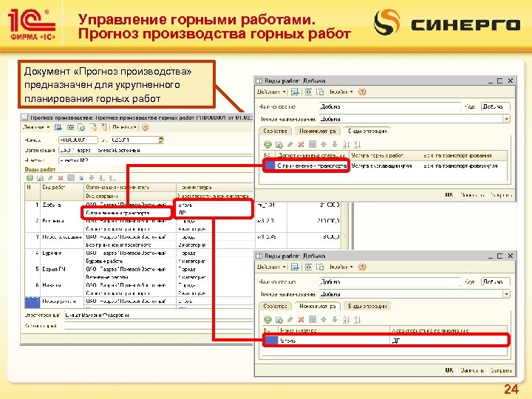Click green add icon in lower Виды работ window

click(x=267, y=320)
